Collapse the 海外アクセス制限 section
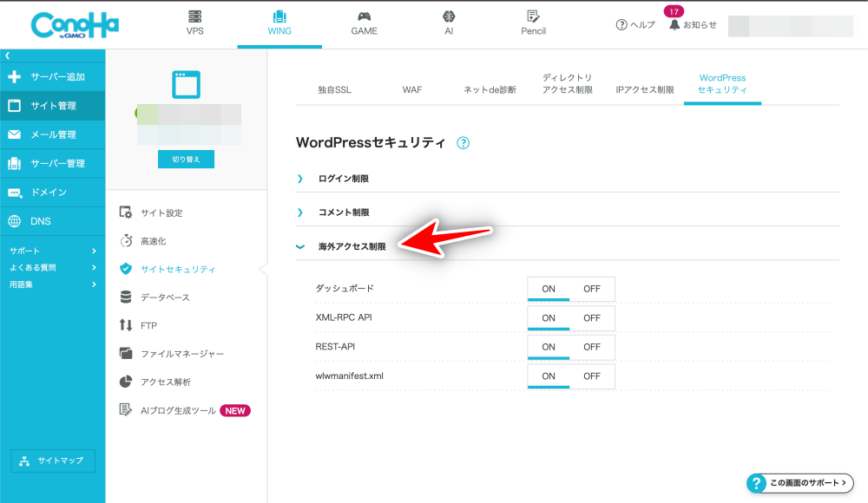868x503 pixels. click(352, 247)
